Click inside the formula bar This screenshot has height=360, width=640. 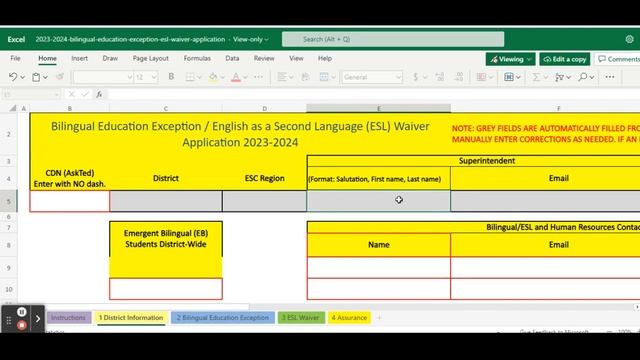(x=373, y=94)
